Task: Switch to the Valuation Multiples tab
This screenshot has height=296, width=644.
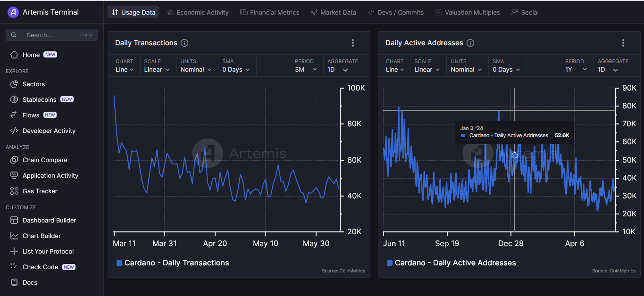Action: 468,12
